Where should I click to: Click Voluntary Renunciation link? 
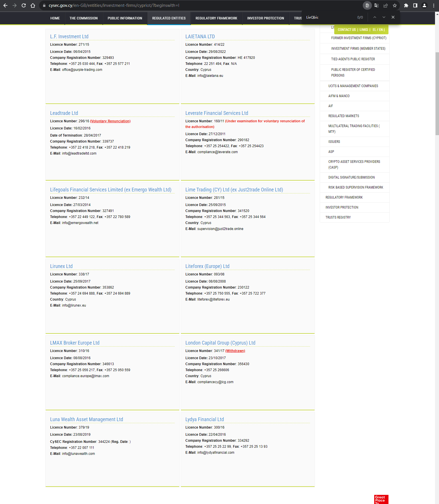[110, 121]
